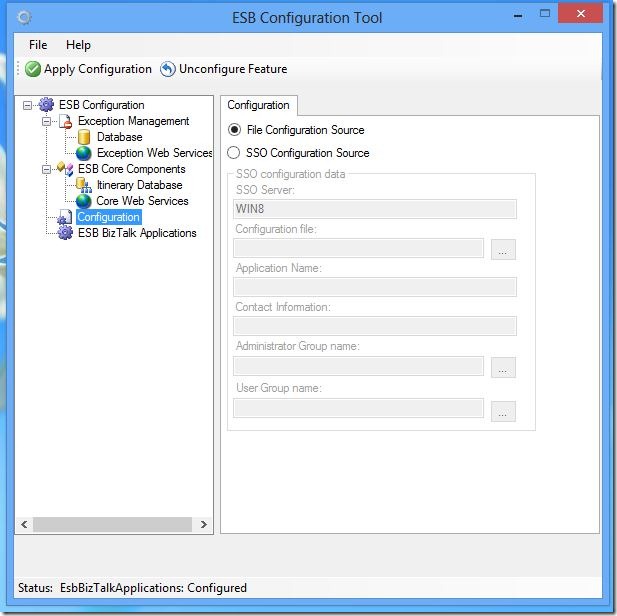Click the globe icon beside Core Web Services

(83, 201)
